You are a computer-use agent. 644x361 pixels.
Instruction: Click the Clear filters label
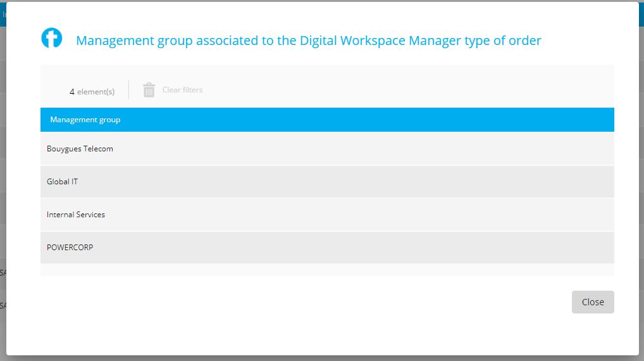pos(182,90)
